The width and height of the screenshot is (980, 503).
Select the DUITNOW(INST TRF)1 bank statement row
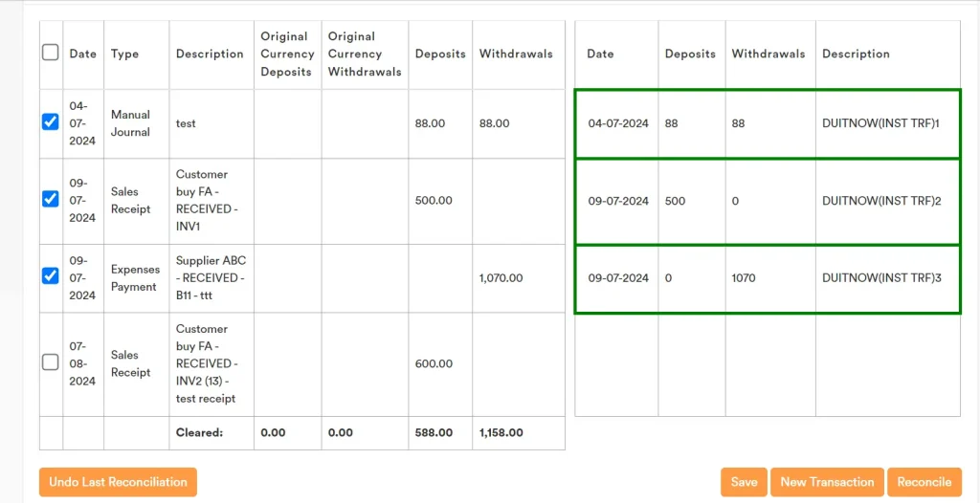[x=767, y=123]
